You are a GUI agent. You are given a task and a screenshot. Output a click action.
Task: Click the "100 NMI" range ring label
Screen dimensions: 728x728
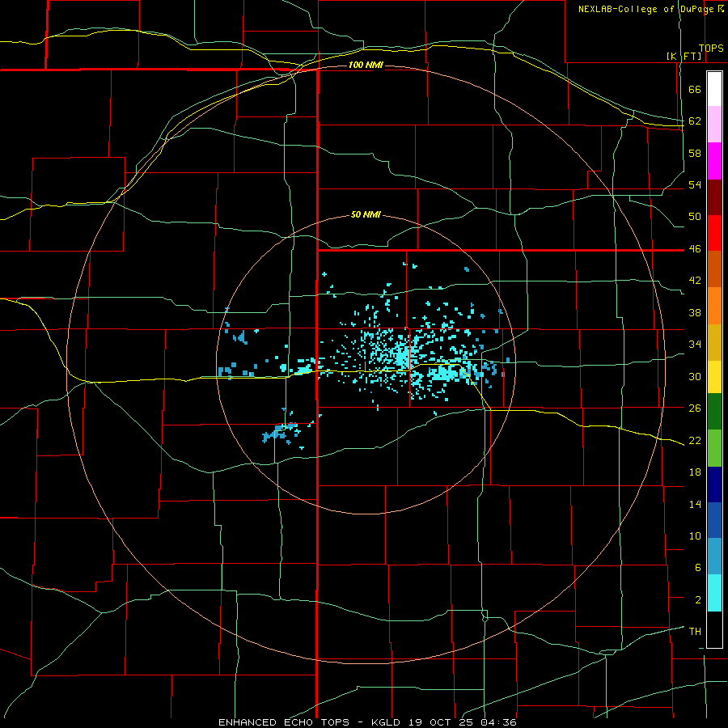point(366,65)
